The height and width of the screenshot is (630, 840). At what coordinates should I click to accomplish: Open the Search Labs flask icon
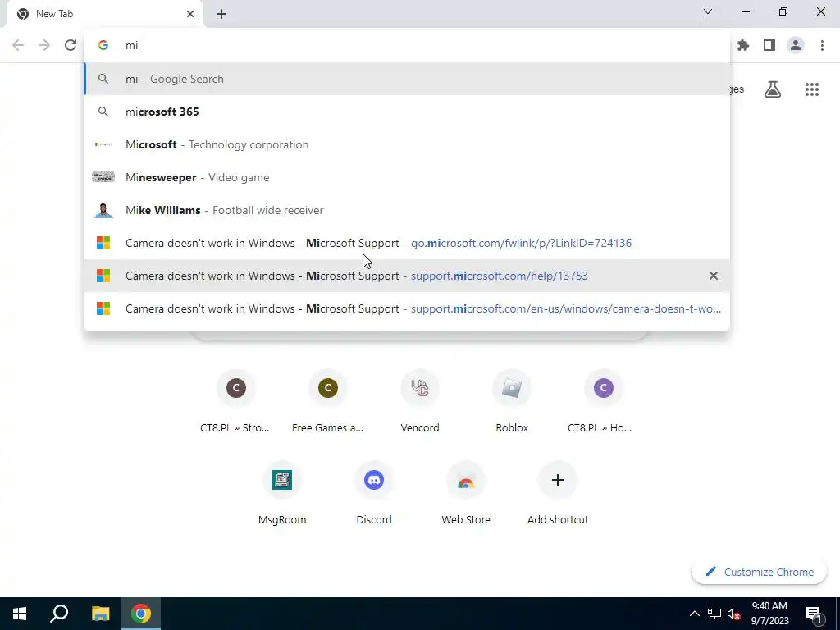tap(773, 89)
